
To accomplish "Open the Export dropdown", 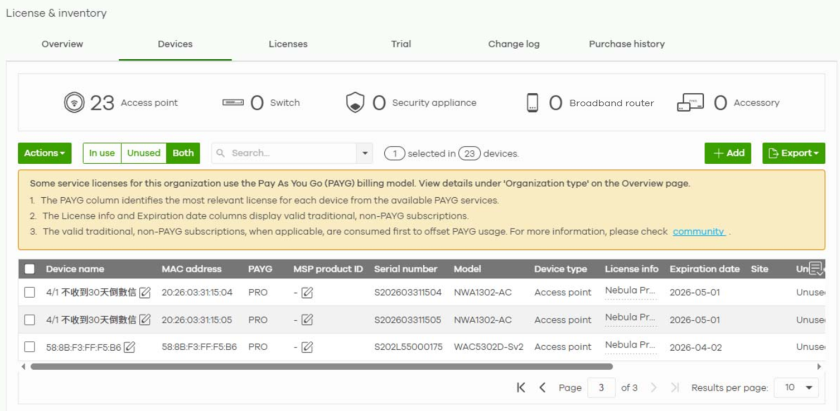I will click(793, 153).
